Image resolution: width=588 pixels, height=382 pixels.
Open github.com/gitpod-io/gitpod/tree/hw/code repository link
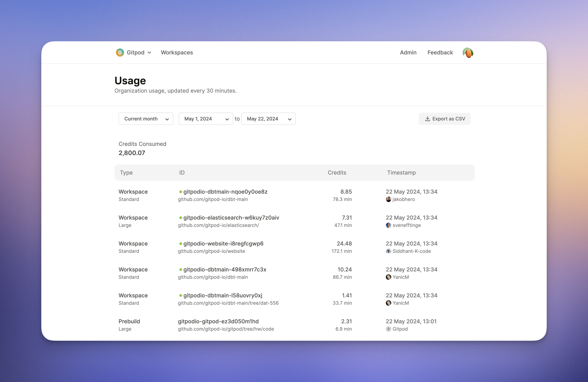click(x=226, y=329)
